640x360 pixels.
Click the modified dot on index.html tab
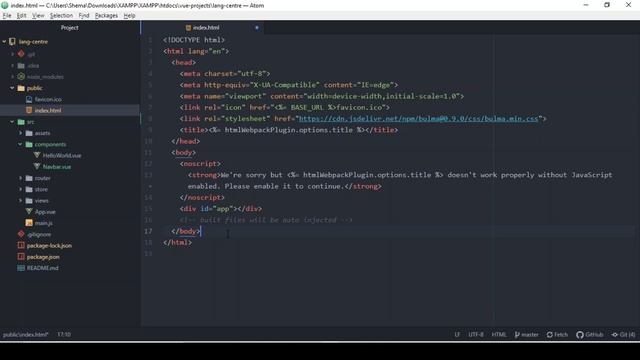257,28
